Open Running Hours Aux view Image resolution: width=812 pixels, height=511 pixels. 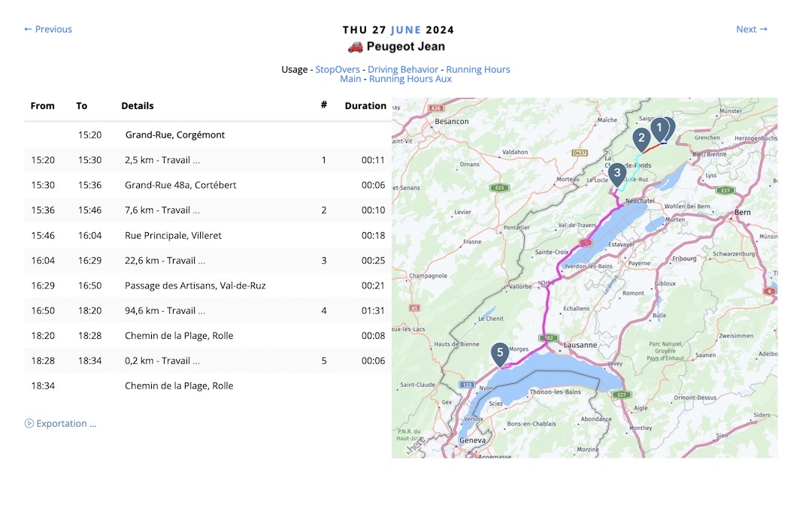411,79
